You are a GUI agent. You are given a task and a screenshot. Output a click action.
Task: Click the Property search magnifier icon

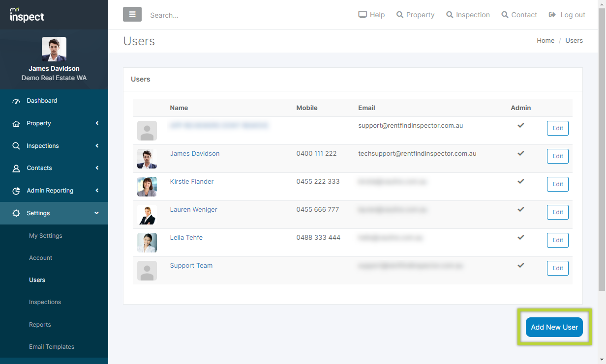click(400, 15)
